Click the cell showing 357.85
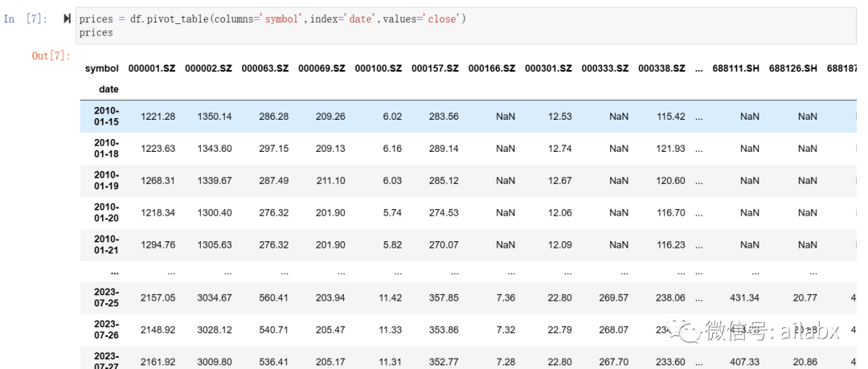 444,297
